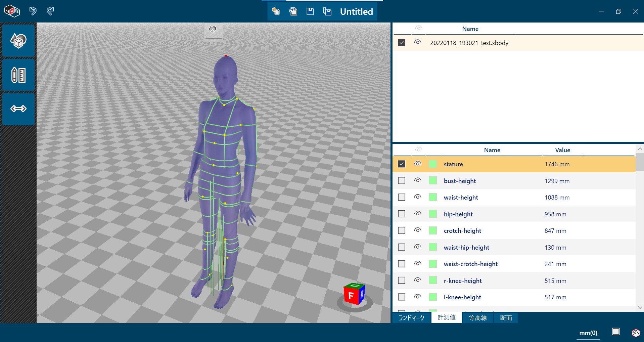Switch to the 断面 tab
This screenshot has height=342, width=644.
click(x=506, y=317)
